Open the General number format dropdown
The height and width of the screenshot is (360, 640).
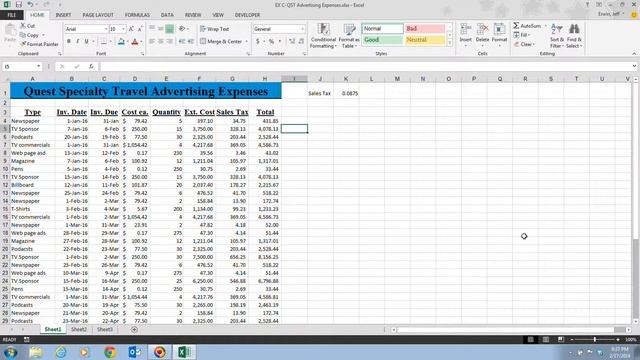click(x=302, y=29)
